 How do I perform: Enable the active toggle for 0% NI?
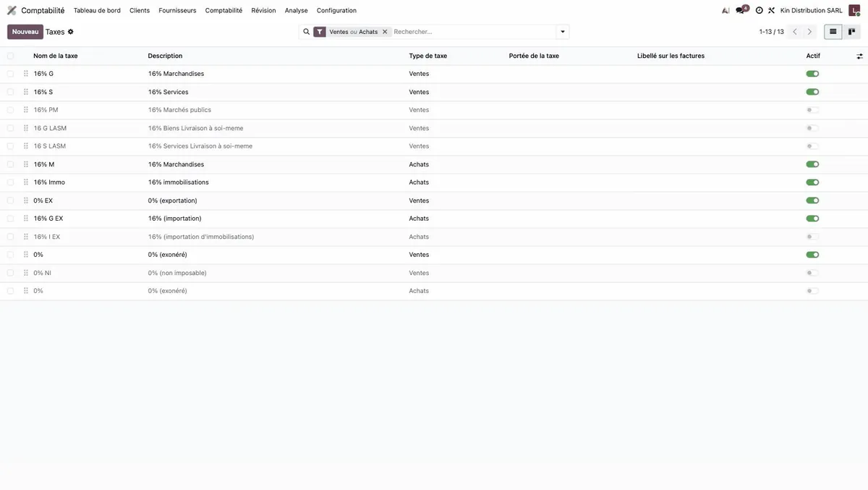click(x=812, y=273)
